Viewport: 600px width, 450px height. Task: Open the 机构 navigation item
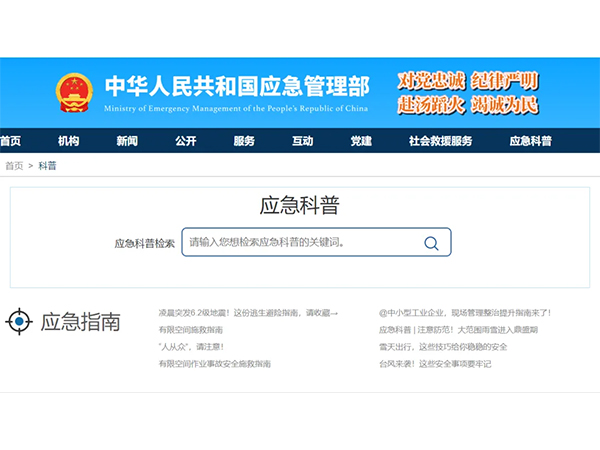(x=68, y=141)
